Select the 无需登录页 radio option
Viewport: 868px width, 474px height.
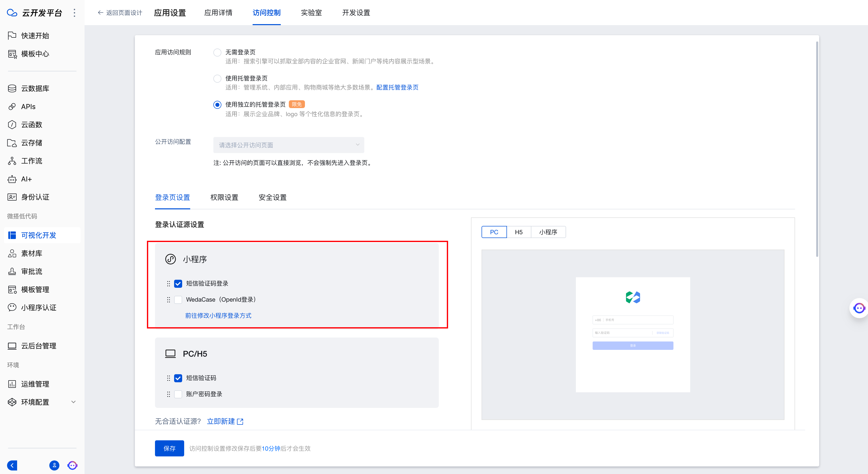(217, 53)
